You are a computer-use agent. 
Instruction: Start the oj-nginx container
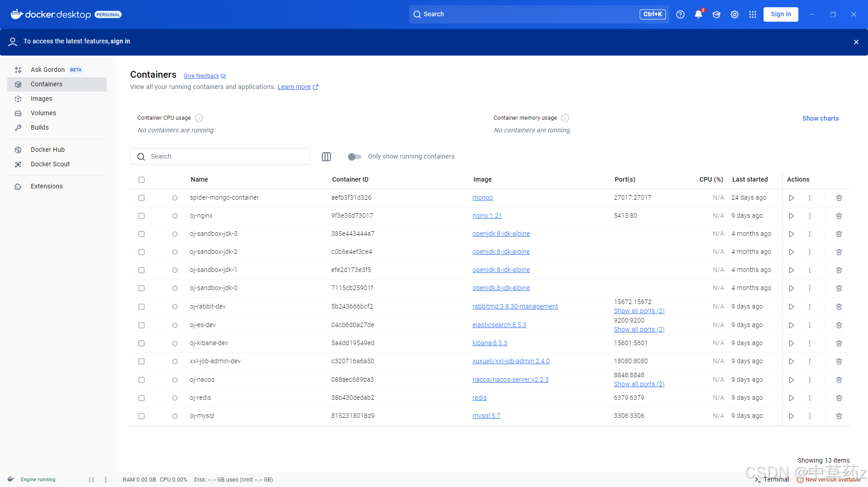(x=792, y=216)
